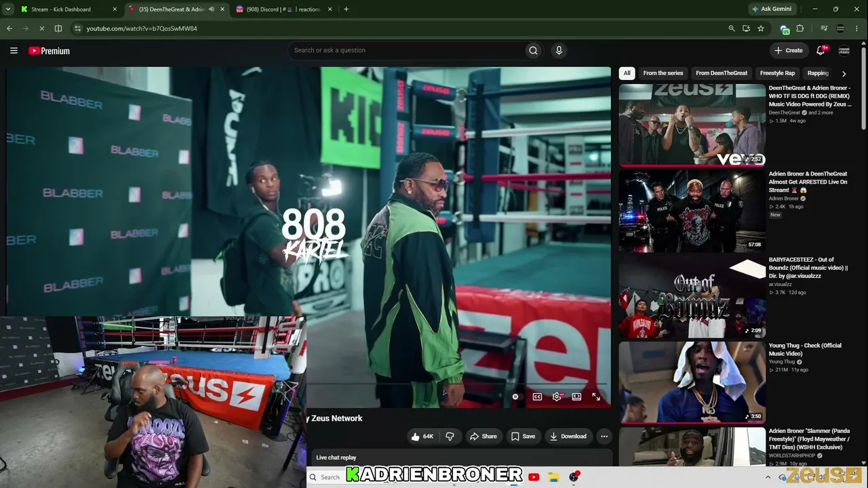868x488 pixels.
Task: Open the YouTube guide hamburger menu
Action: (x=14, y=50)
